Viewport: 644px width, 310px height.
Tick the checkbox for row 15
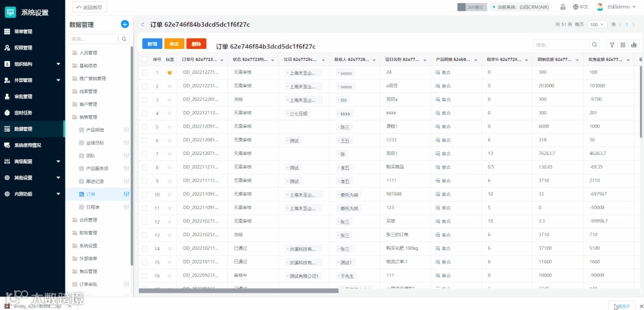144,262
